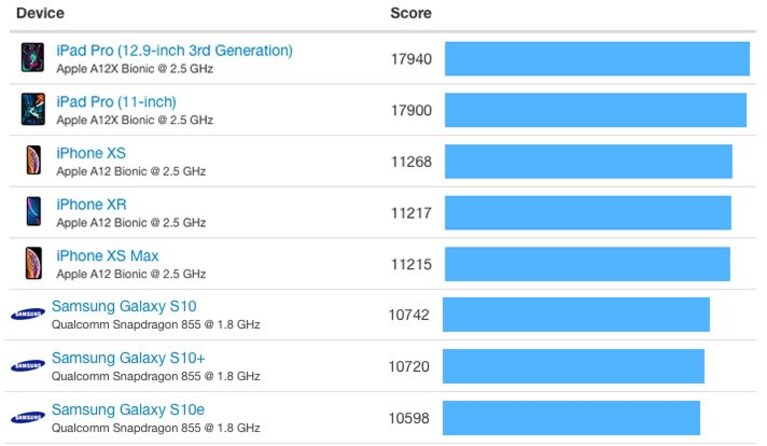This screenshot has height=446, width=767.
Task: Click the Samsung logo beside Galaxy S10e
Action: [28, 417]
